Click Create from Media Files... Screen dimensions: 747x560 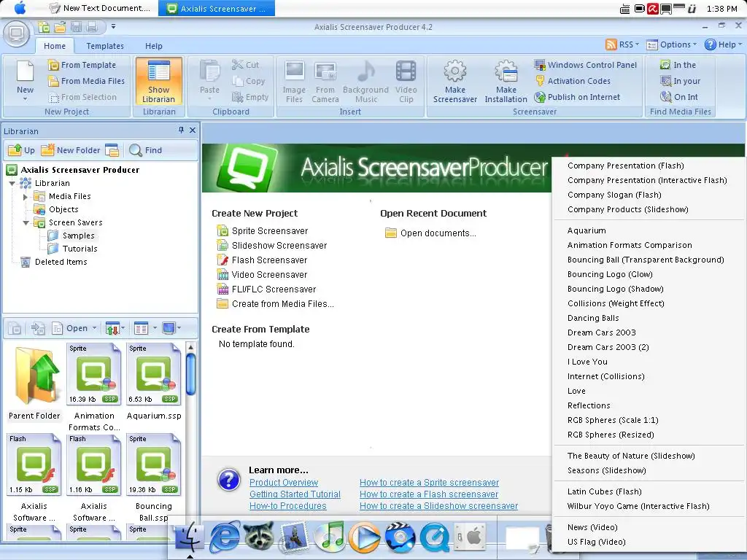click(282, 304)
